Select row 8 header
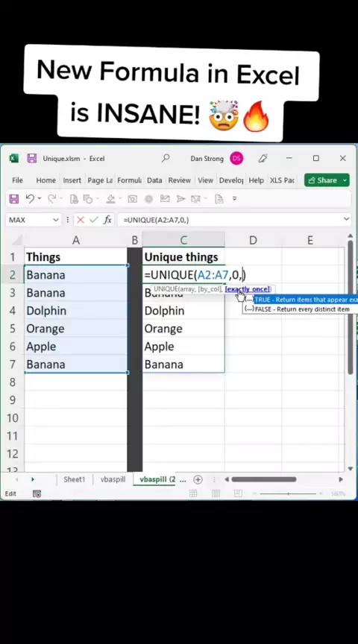Image resolution: width=358 pixels, height=644 pixels. tap(13, 382)
